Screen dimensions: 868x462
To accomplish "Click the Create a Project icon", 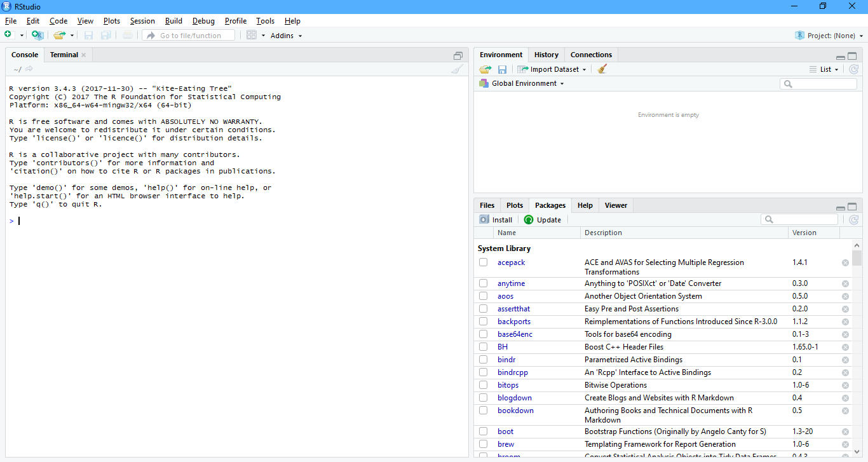I will (37, 35).
